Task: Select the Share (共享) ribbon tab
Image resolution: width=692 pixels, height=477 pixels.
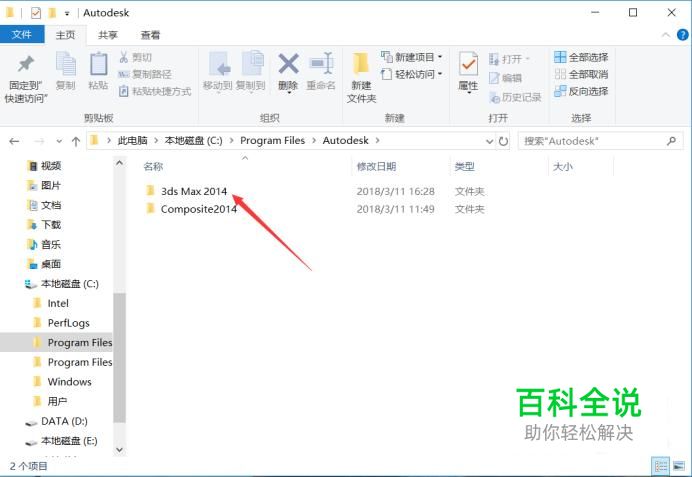Action: pos(108,35)
